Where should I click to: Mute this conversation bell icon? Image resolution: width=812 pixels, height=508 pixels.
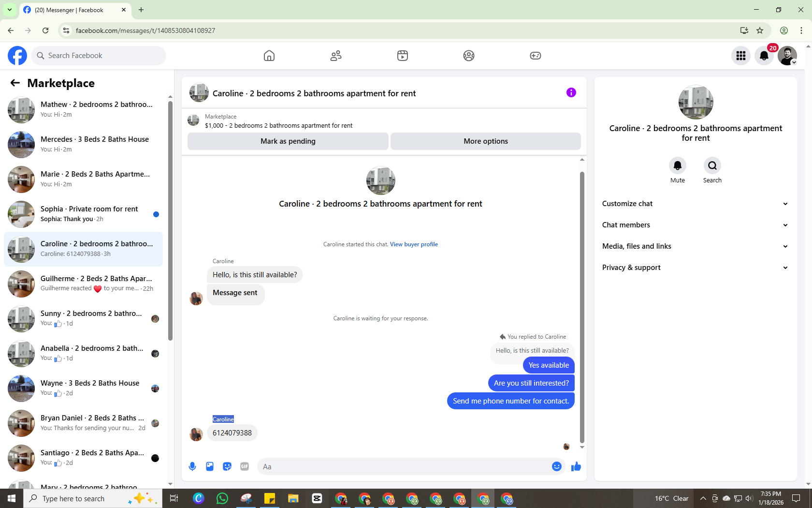pyautogui.click(x=678, y=166)
